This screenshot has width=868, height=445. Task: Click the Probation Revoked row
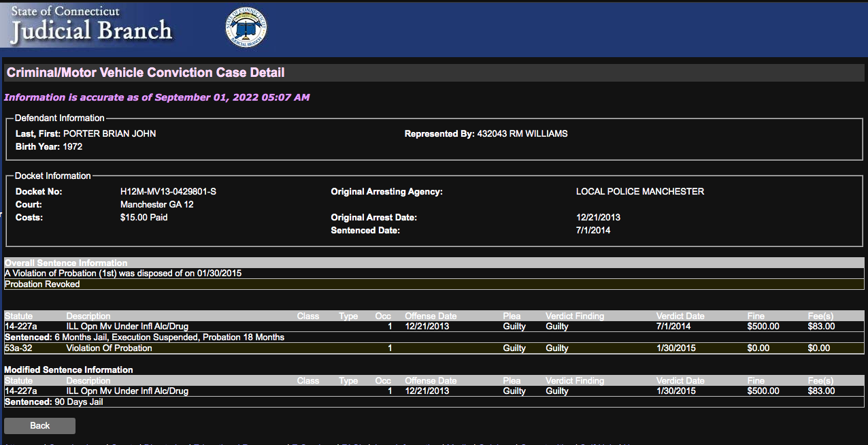click(434, 284)
